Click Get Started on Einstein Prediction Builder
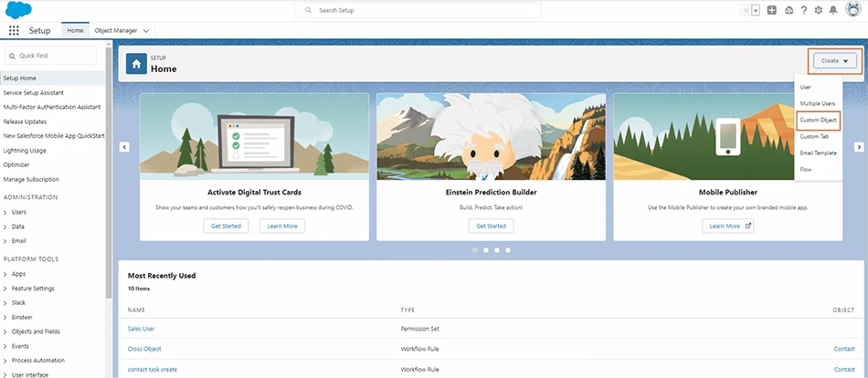 [x=491, y=226]
